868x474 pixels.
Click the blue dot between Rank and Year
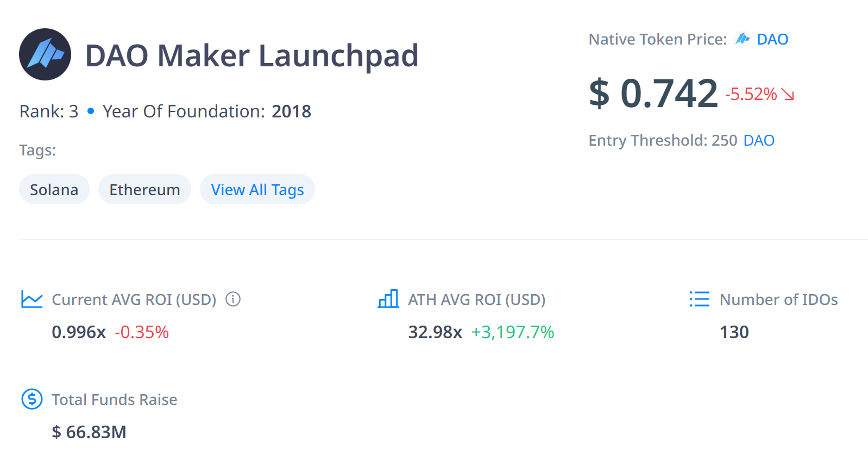(90, 111)
